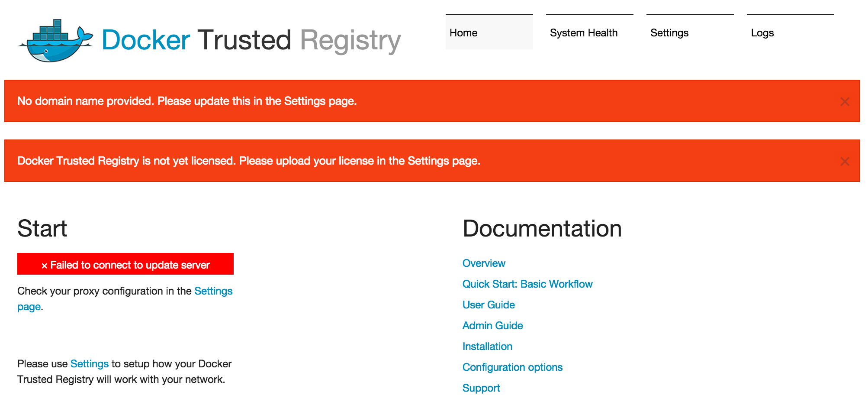The image size is (868, 402).
Task: Open the Settings page from navigation
Action: click(x=669, y=32)
